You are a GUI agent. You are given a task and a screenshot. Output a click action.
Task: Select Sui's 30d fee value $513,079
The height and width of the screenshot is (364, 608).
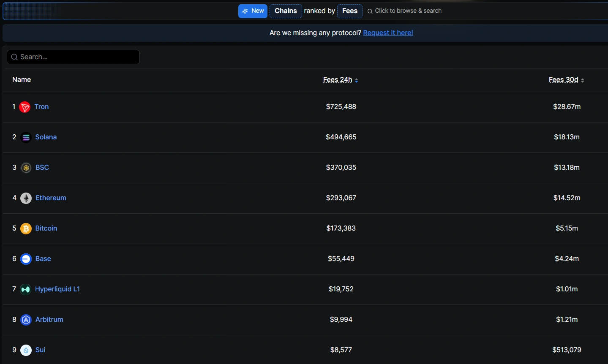567,350
